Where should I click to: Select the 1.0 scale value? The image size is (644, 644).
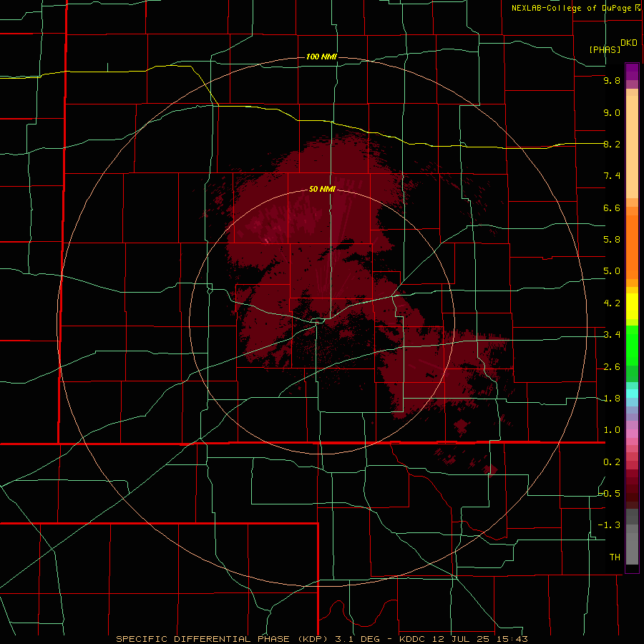[612, 430]
